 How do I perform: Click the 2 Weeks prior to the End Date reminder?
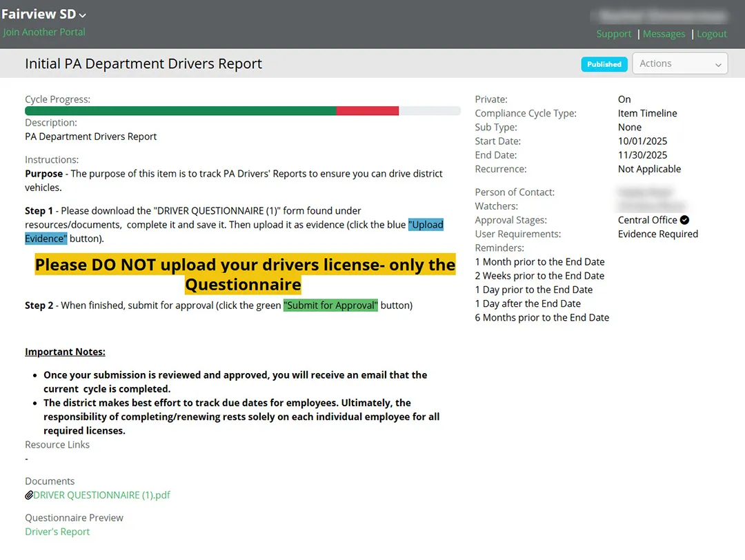click(539, 275)
